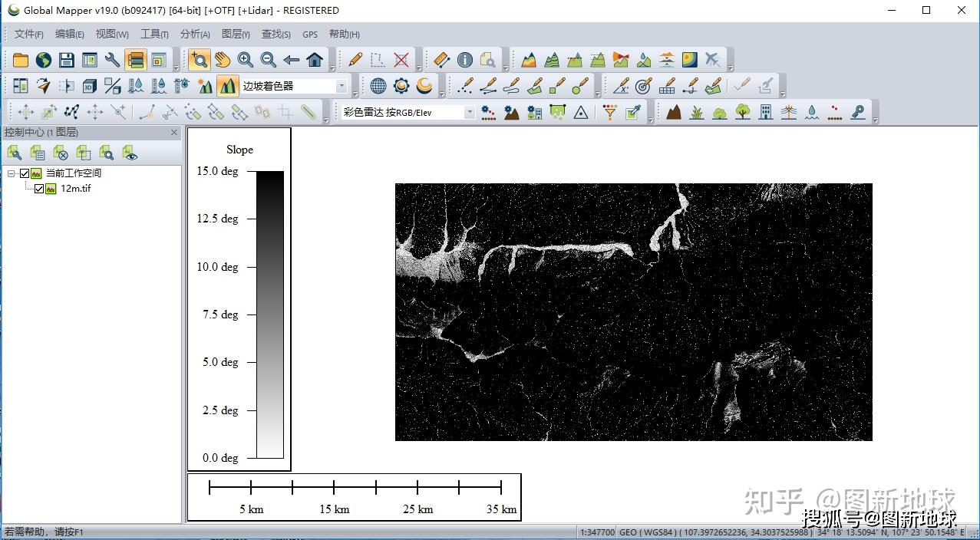Select the Feature Info tool
980x540 pixels.
(465, 60)
